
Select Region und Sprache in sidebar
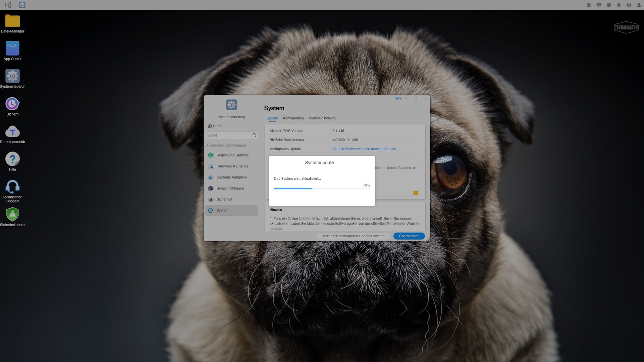coord(232,155)
